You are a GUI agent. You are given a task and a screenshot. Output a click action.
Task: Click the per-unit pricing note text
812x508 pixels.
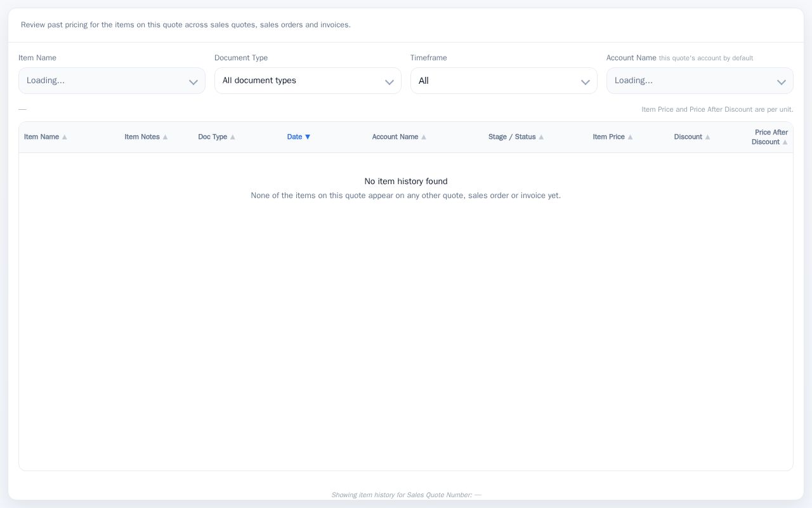click(x=717, y=109)
